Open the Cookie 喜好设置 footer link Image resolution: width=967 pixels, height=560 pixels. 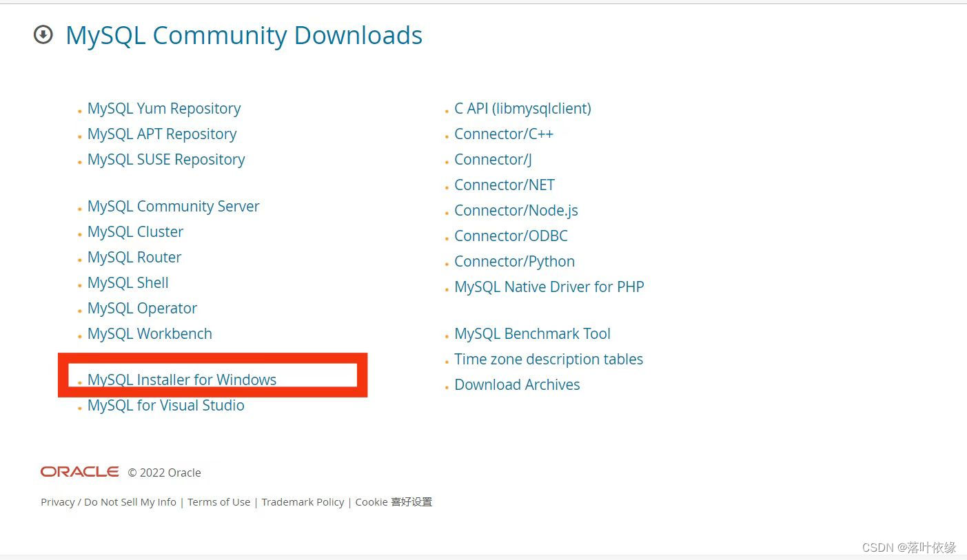[394, 502]
